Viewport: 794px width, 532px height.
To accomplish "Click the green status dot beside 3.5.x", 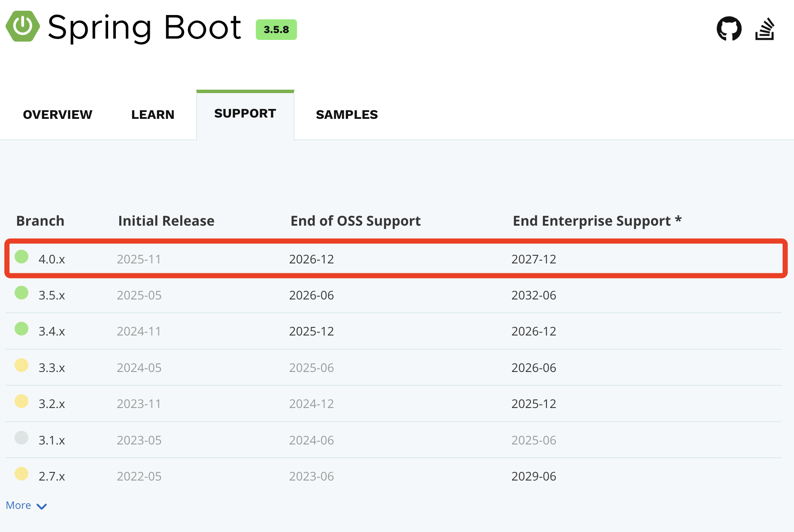I will coord(21,293).
